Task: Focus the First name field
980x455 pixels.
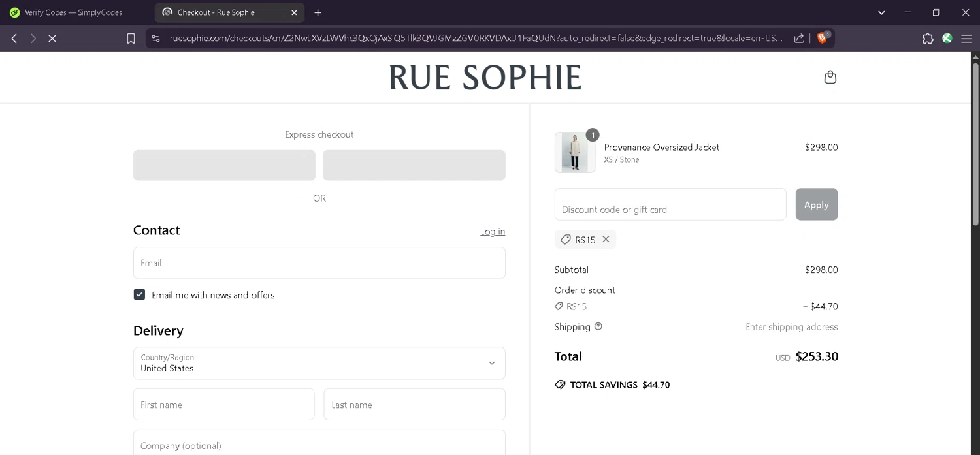Action: point(224,405)
